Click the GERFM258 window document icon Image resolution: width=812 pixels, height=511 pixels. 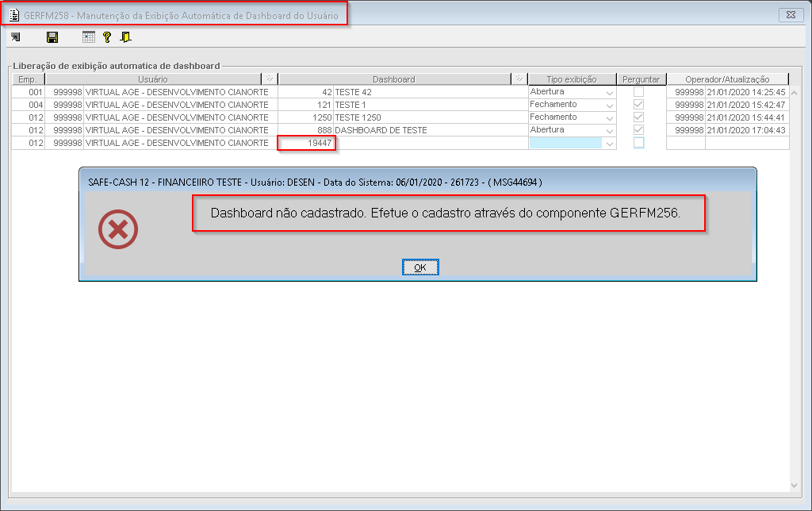tap(14, 15)
